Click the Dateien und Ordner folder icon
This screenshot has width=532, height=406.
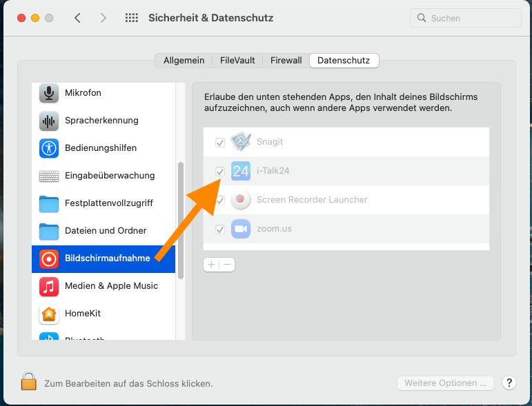[49, 231]
